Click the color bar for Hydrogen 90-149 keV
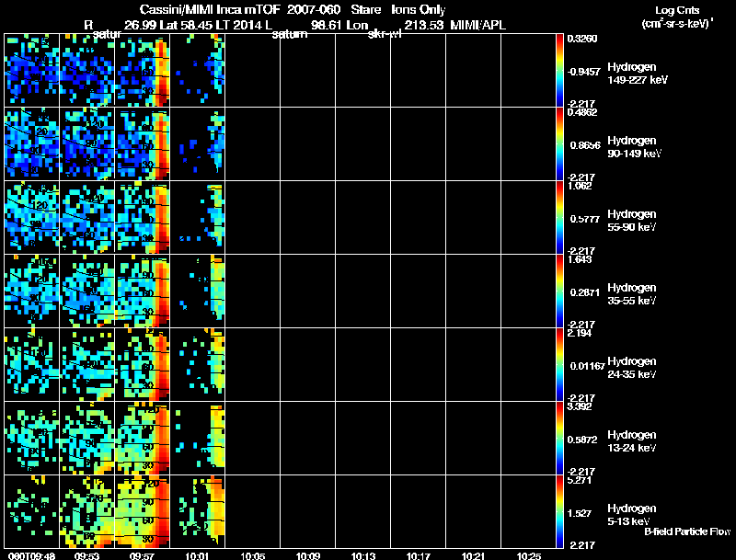This screenshot has height=560, width=736. [x=560, y=143]
